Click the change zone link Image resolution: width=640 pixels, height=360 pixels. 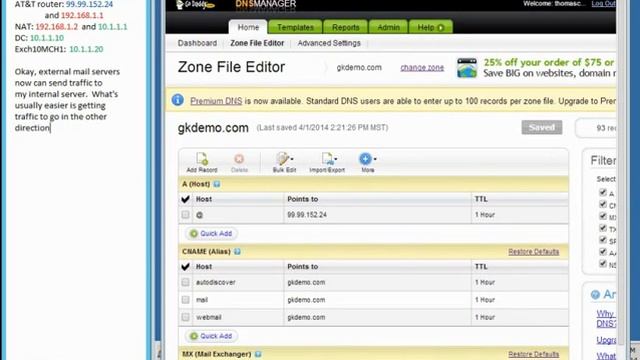(422, 68)
